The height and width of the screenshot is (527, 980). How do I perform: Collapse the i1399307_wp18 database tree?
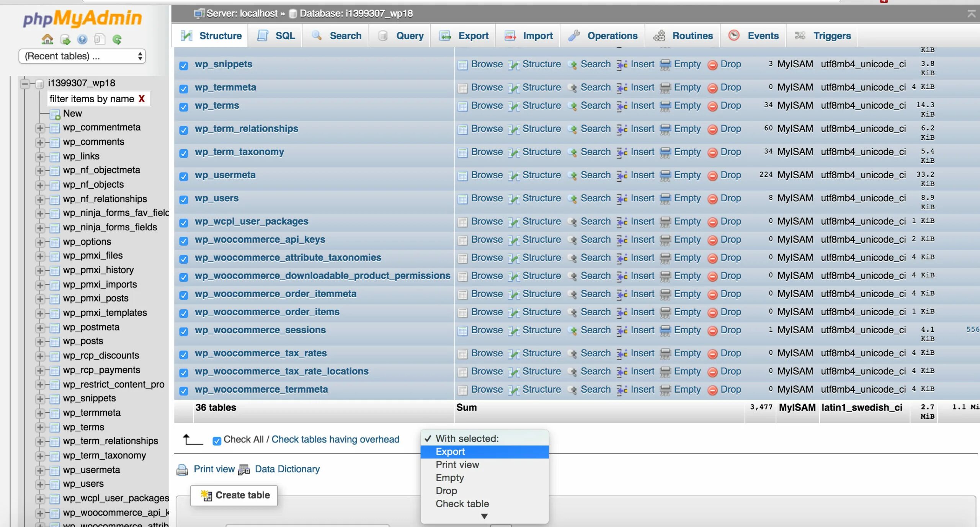click(x=25, y=83)
